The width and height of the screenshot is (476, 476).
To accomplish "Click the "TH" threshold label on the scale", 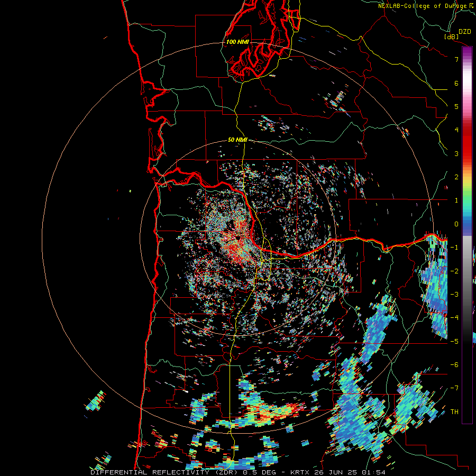I will point(454,411).
